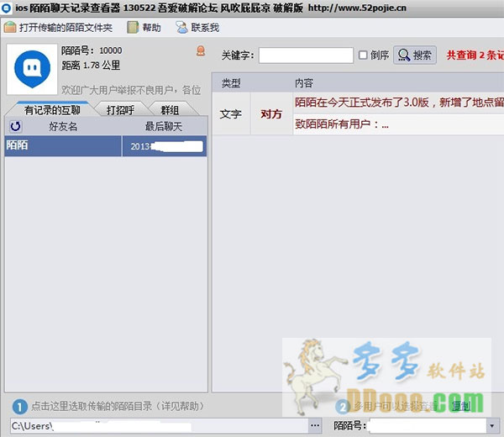Image resolution: width=504 pixels, height=437 pixels.
Task: Click the 对方 sender cell
Action: click(271, 113)
